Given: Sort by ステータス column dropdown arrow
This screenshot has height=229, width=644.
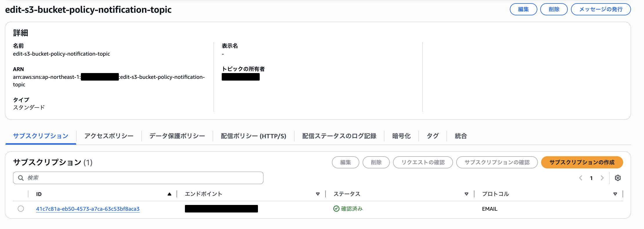Looking at the screenshot, I should tap(466, 194).
